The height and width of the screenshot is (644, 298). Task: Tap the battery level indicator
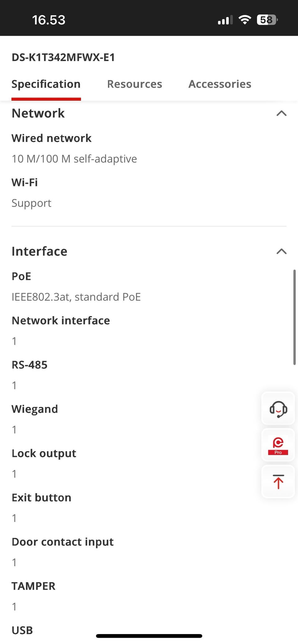[x=267, y=20]
